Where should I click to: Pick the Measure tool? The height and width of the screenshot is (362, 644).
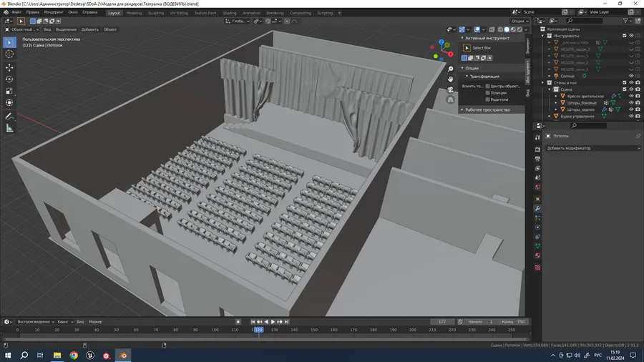coord(10,129)
